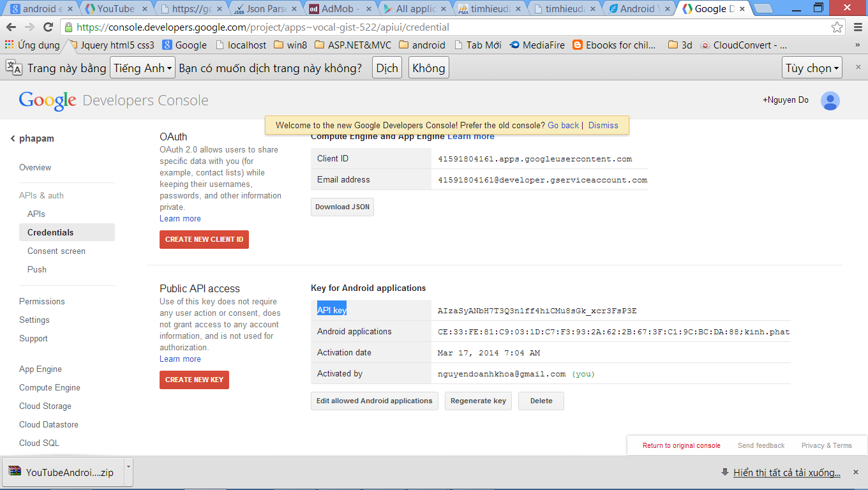
Task: Click the Delete key button
Action: click(x=541, y=401)
